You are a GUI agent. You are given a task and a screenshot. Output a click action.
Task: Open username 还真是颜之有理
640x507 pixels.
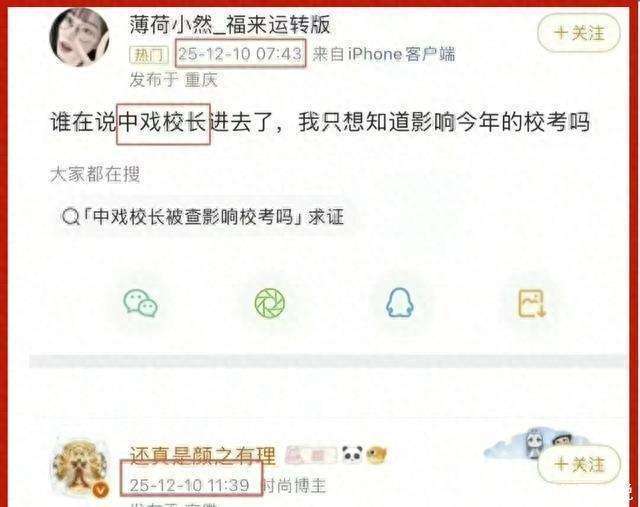(203, 455)
